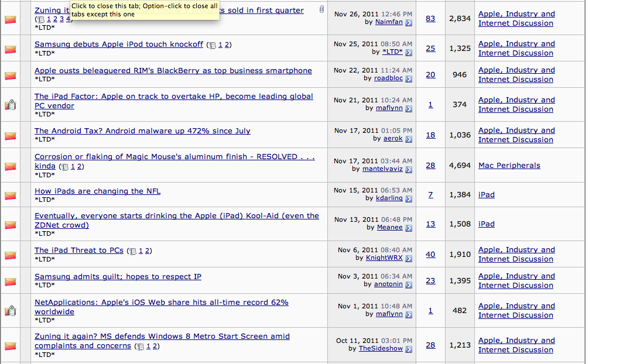Go to page 3 of first Zuning thread
Viewport: 630px width, 364px height.
tap(61, 19)
